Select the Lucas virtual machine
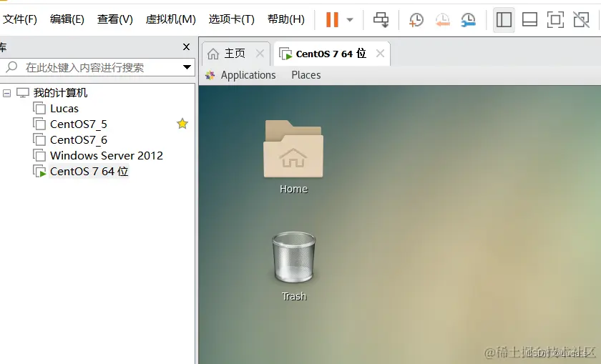Image resolution: width=601 pixels, height=364 pixels. point(64,109)
